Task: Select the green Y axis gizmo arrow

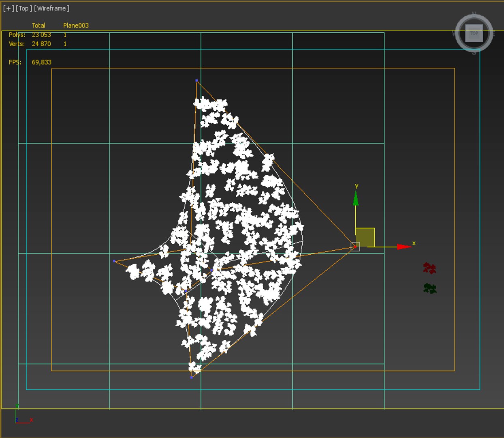Action: pos(356,198)
